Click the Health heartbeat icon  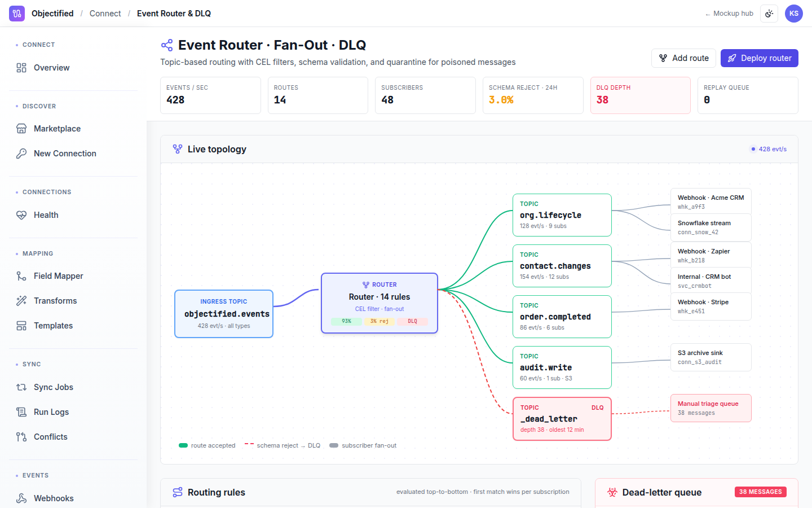tap(21, 215)
